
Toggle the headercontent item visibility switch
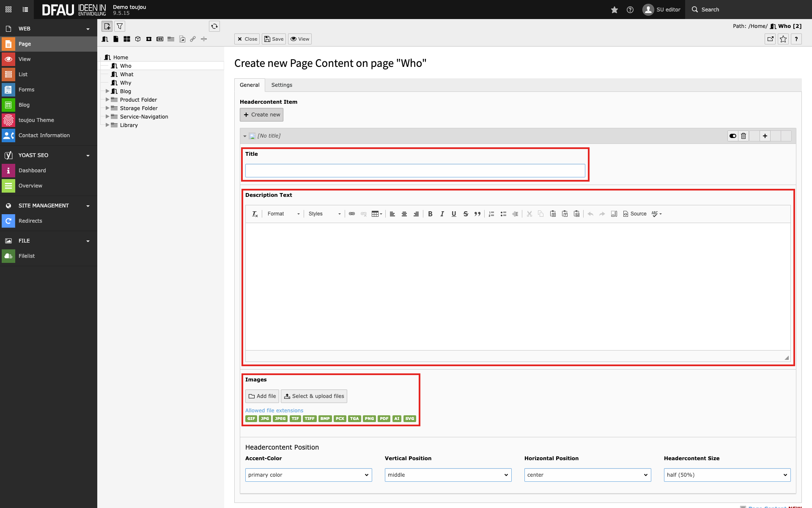(733, 136)
